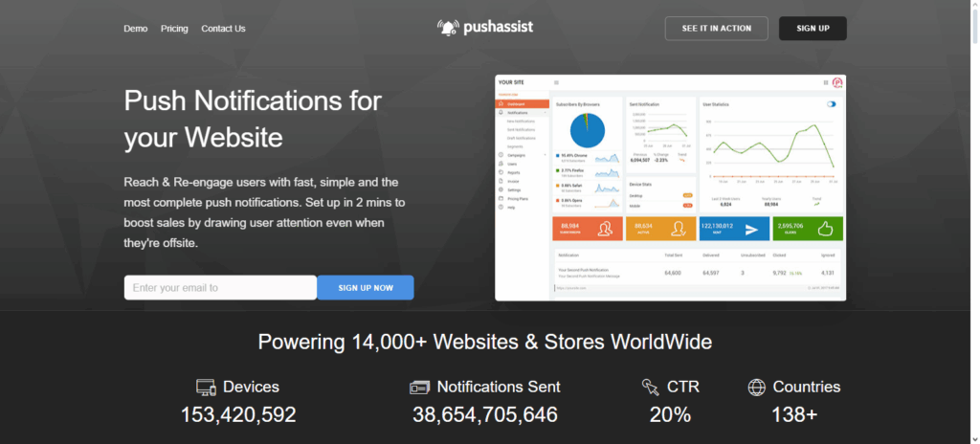Toggle the User Statistics switch in preview
Viewport: 980px width, 444px height.
pos(832,104)
